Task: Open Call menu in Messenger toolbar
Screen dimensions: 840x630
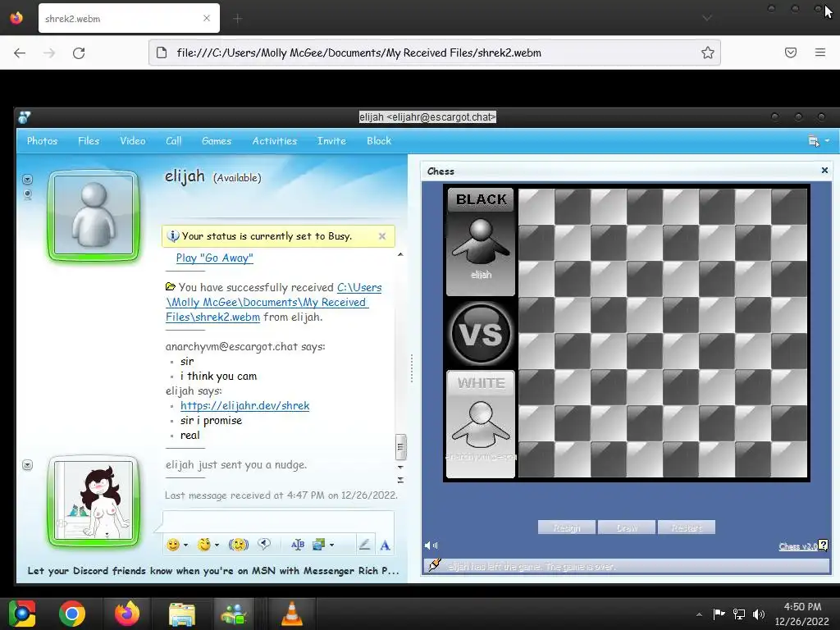Action: [174, 141]
